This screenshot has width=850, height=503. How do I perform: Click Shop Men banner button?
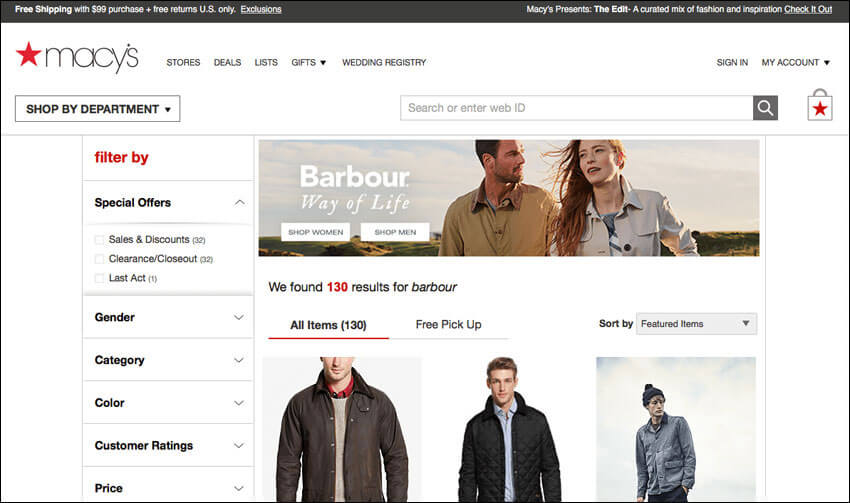pos(395,232)
